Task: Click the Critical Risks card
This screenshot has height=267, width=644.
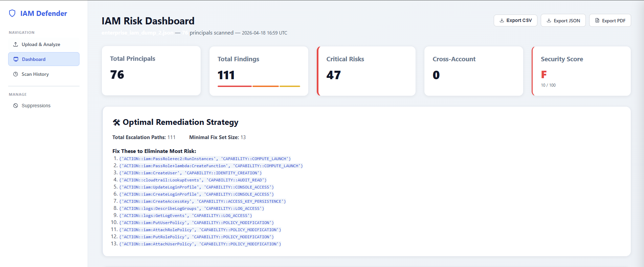Action: [x=367, y=71]
